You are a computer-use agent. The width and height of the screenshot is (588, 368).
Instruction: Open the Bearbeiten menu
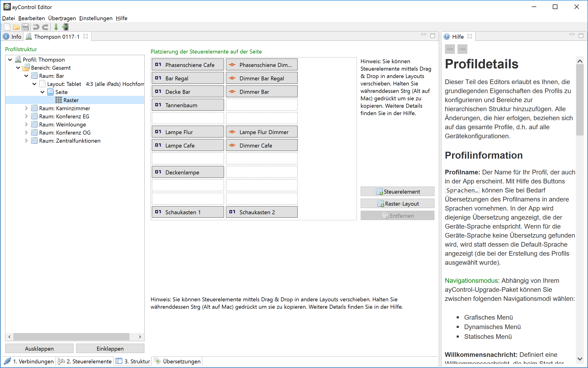[x=32, y=18]
